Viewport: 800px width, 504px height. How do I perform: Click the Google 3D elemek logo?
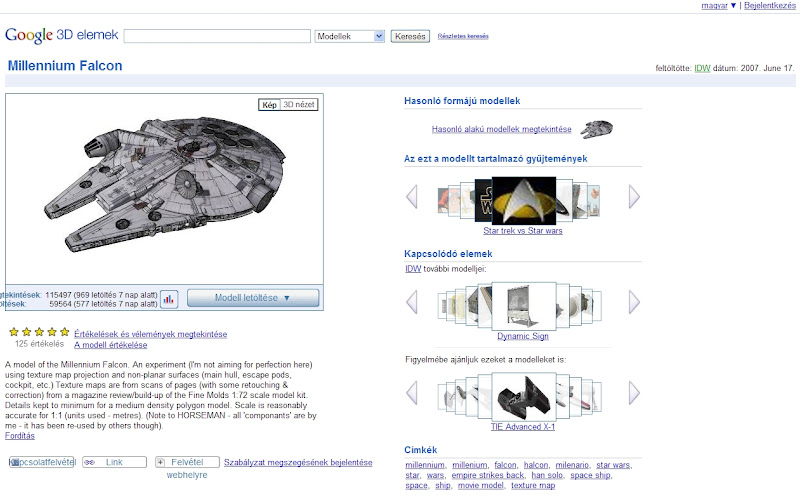[x=61, y=35]
